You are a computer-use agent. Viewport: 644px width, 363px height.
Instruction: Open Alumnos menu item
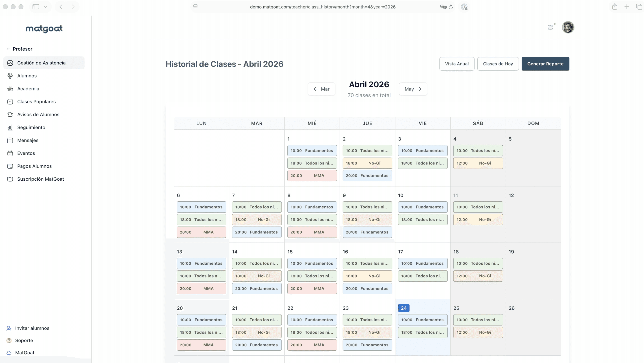(x=44, y=76)
